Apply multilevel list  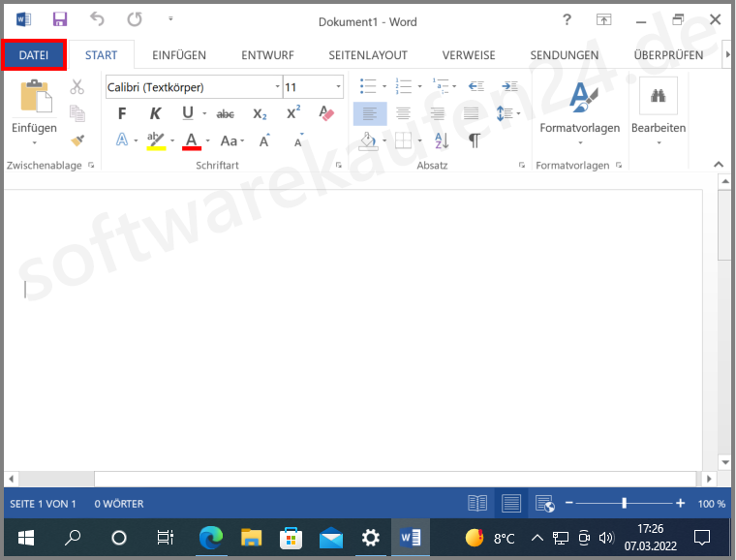click(x=441, y=86)
